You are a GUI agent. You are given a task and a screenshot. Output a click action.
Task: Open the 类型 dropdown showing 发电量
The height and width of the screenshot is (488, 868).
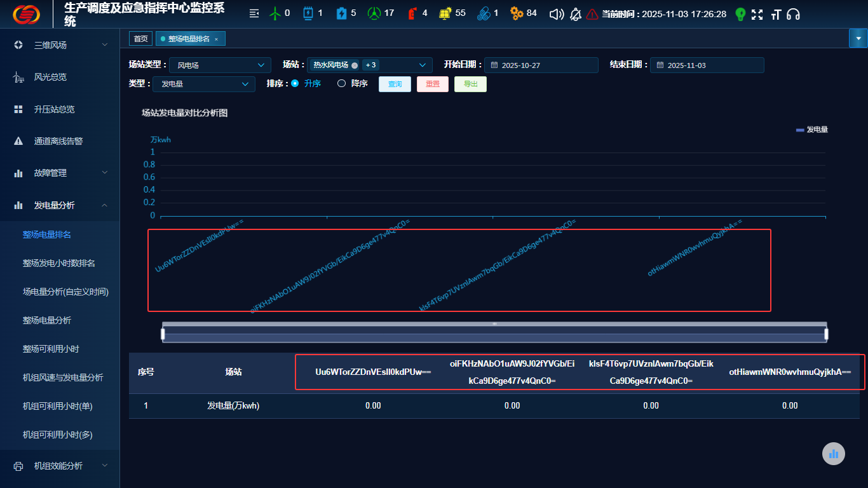click(x=204, y=84)
